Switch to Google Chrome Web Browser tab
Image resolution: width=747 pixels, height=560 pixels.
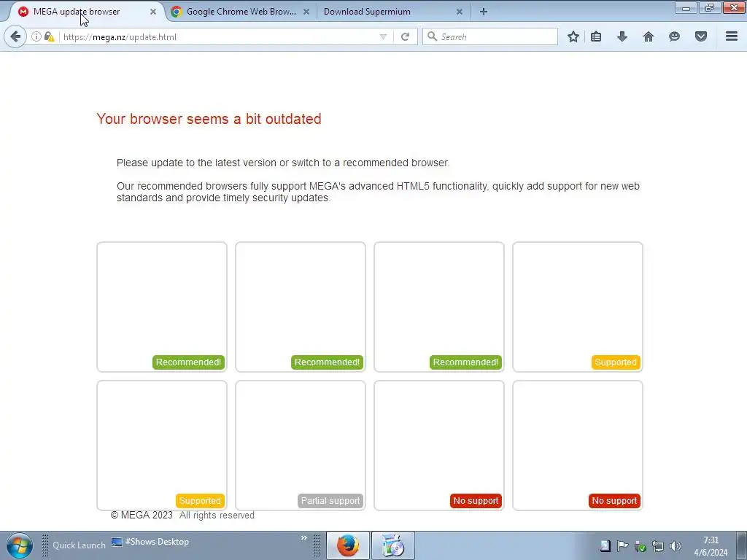tap(241, 12)
